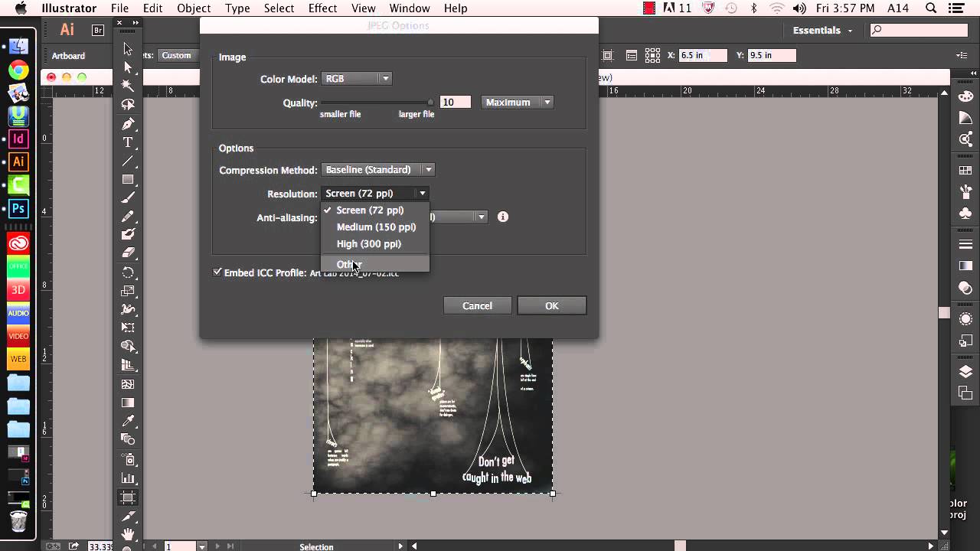Select the Rotate tool
Screen dimensions: 980x551
point(128,272)
